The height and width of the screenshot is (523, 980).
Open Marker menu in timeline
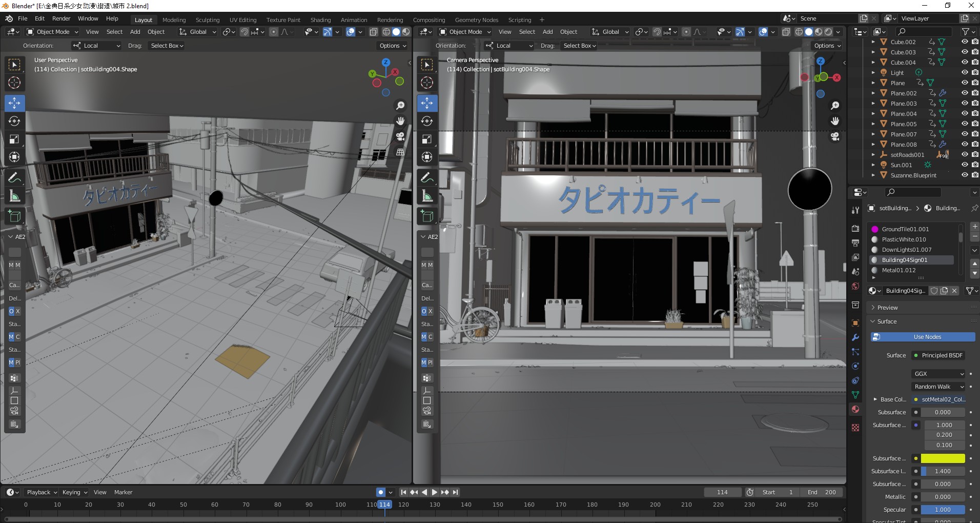pos(123,492)
